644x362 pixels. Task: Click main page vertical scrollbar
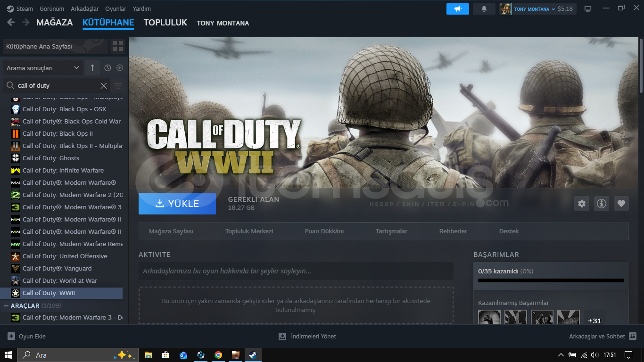point(641,66)
